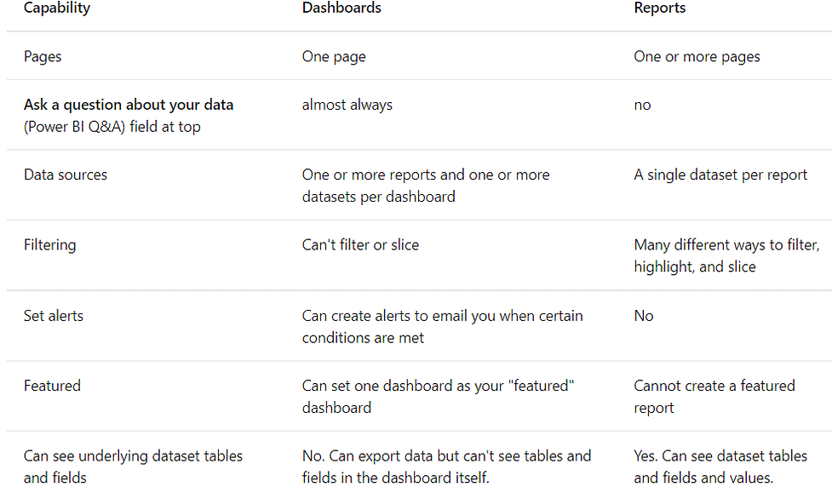This screenshot has width=832, height=504.
Task: Click the Capability column header
Action: pos(57,8)
